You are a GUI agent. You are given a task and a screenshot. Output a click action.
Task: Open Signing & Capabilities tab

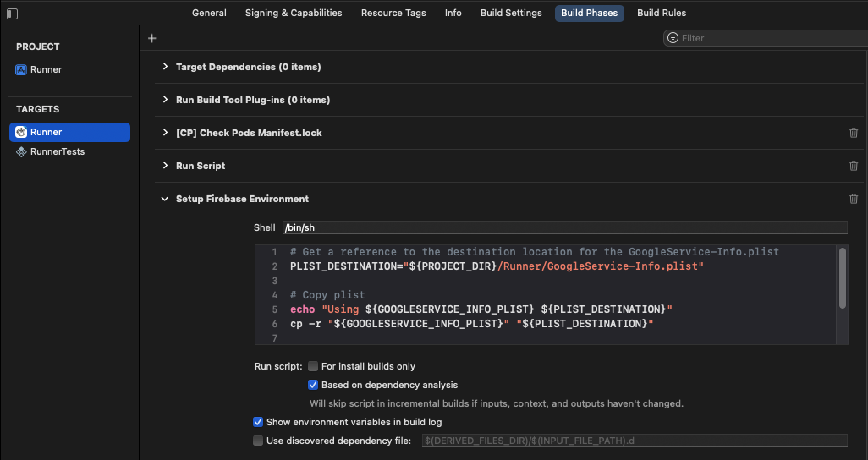pos(294,14)
